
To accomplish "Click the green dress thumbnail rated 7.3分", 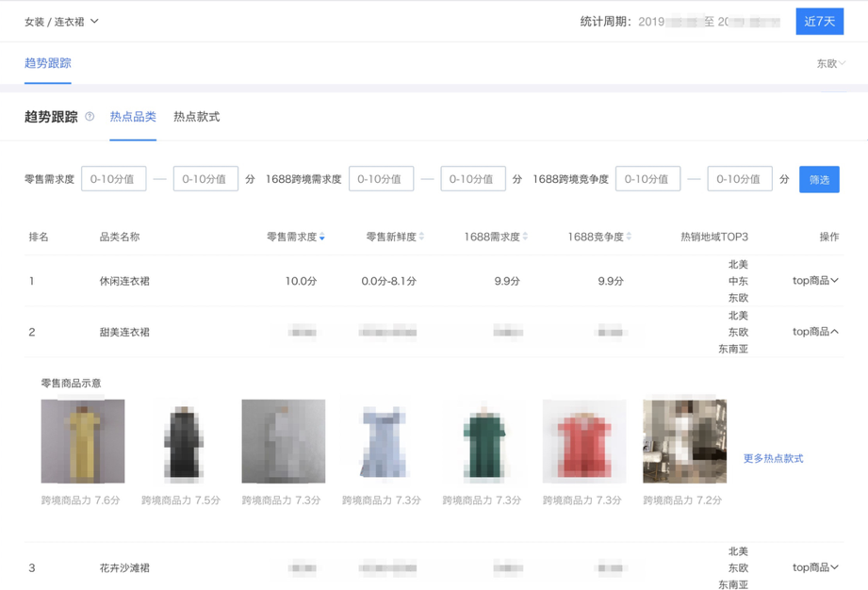I will point(483,439).
